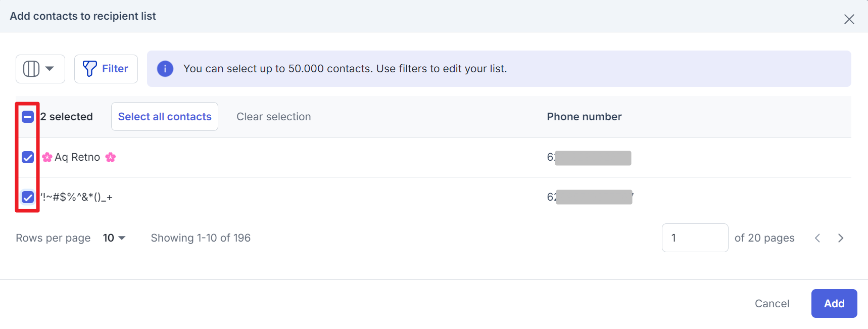Open the column layout selector icon

(x=31, y=69)
